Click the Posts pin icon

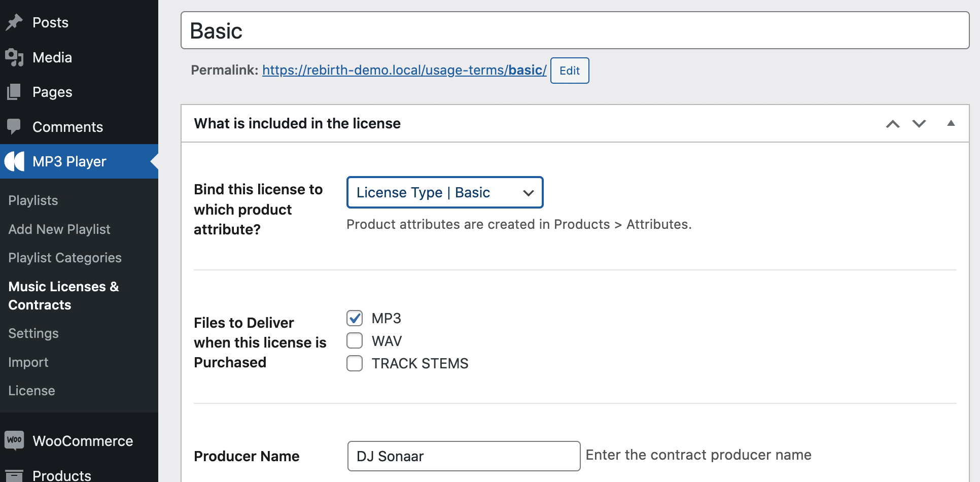click(14, 22)
